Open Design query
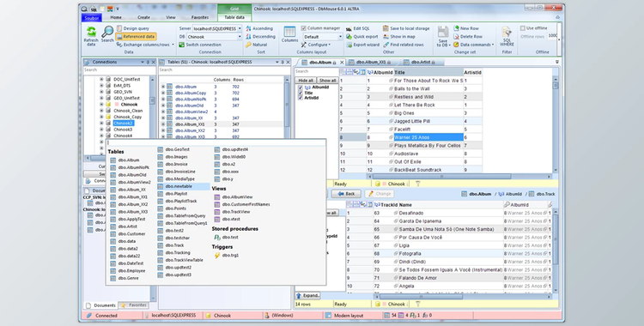The width and height of the screenshot is (644, 326). [x=132, y=28]
